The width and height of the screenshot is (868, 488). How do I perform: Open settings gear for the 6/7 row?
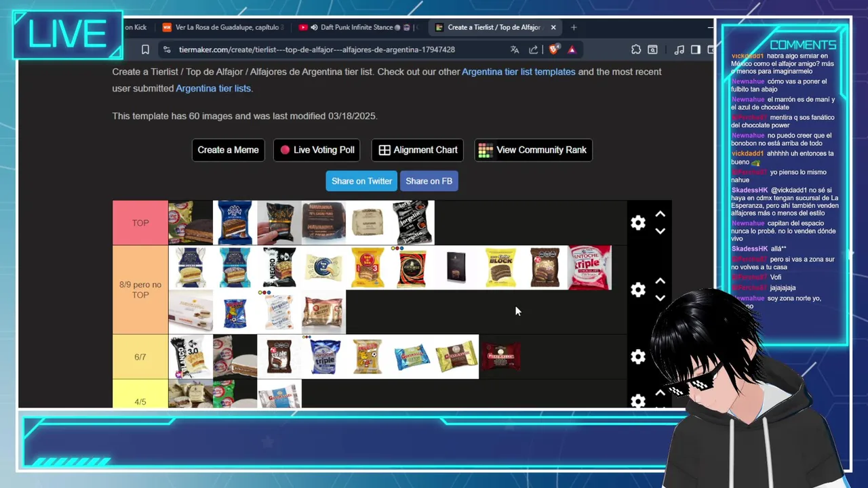[x=638, y=357]
